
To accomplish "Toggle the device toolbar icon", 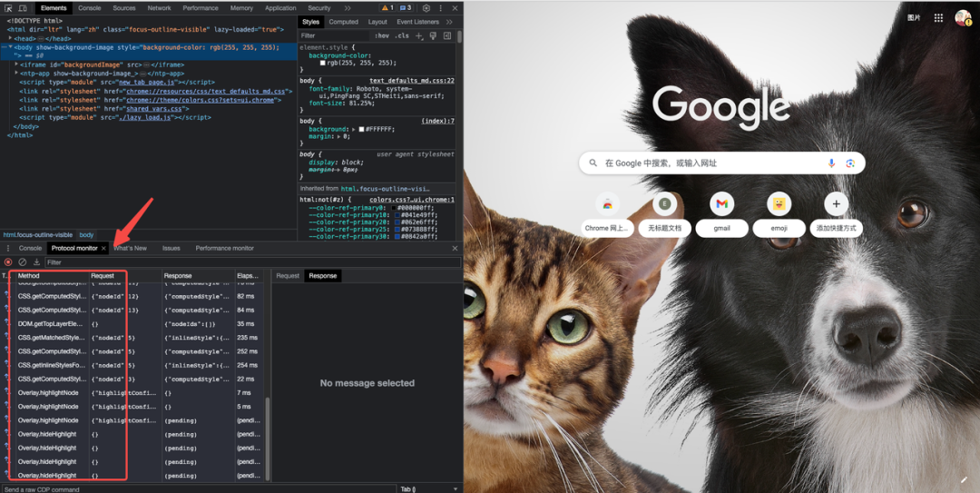I will [23, 8].
